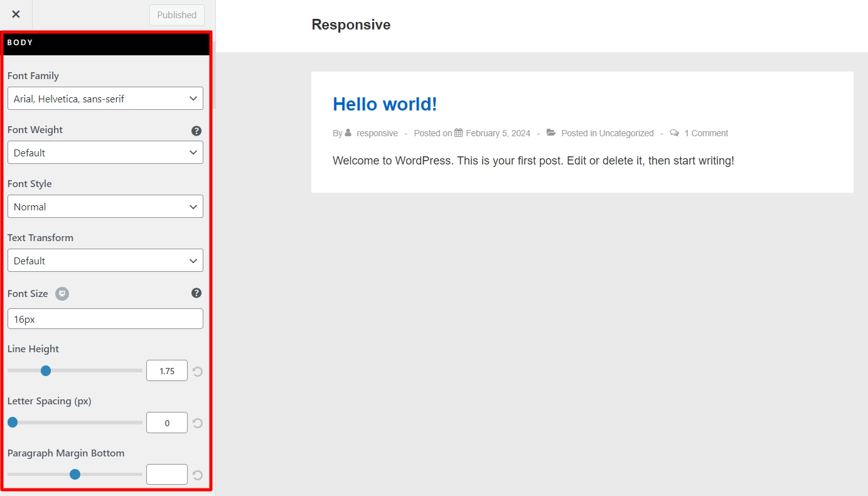Click the responsive author link
The width and height of the screenshot is (868, 496).
377,133
